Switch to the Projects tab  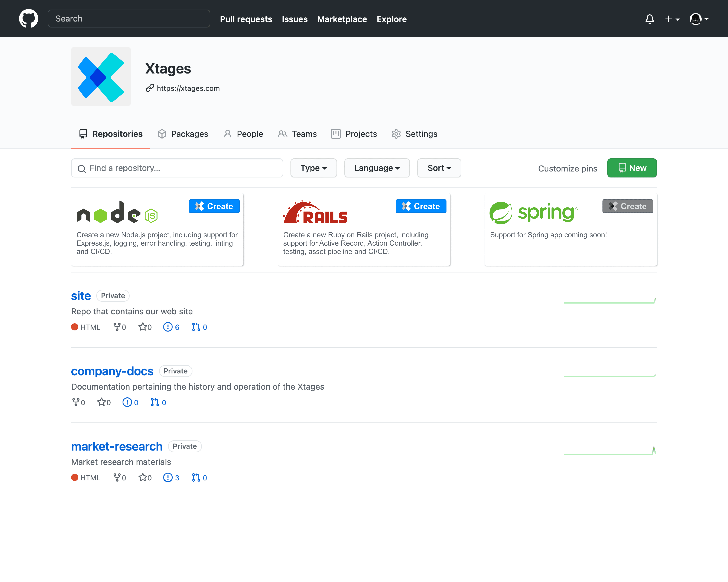pos(354,134)
